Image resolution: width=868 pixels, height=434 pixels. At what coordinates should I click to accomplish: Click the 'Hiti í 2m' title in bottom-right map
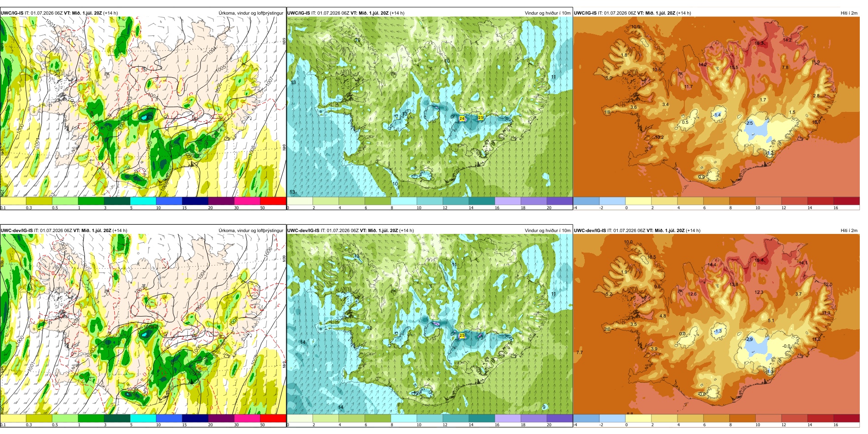(x=849, y=231)
